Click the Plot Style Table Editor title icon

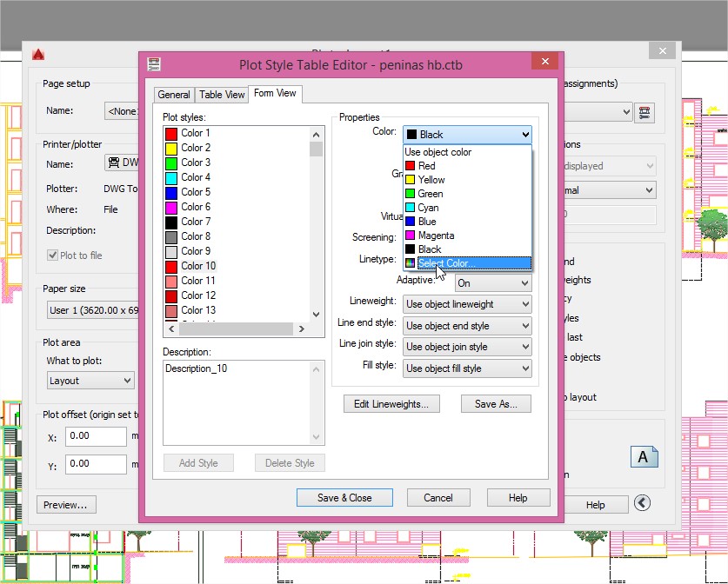tap(154, 64)
